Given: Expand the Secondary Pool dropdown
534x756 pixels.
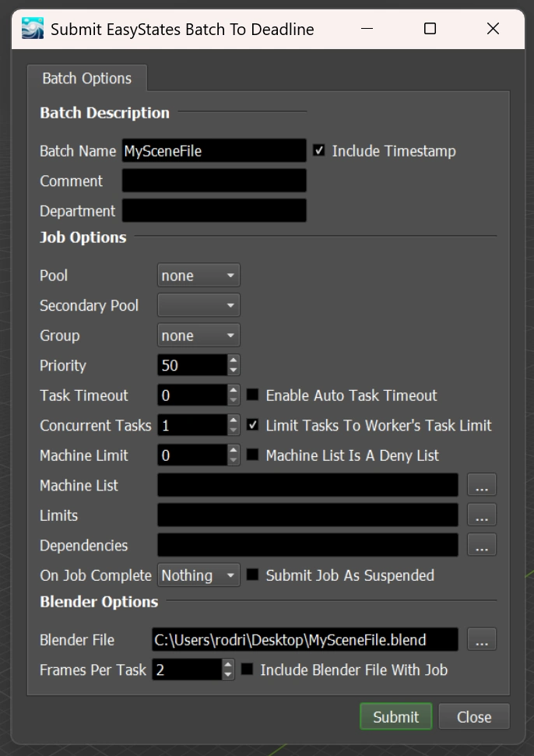Looking at the screenshot, I should [x=198, y=305].
